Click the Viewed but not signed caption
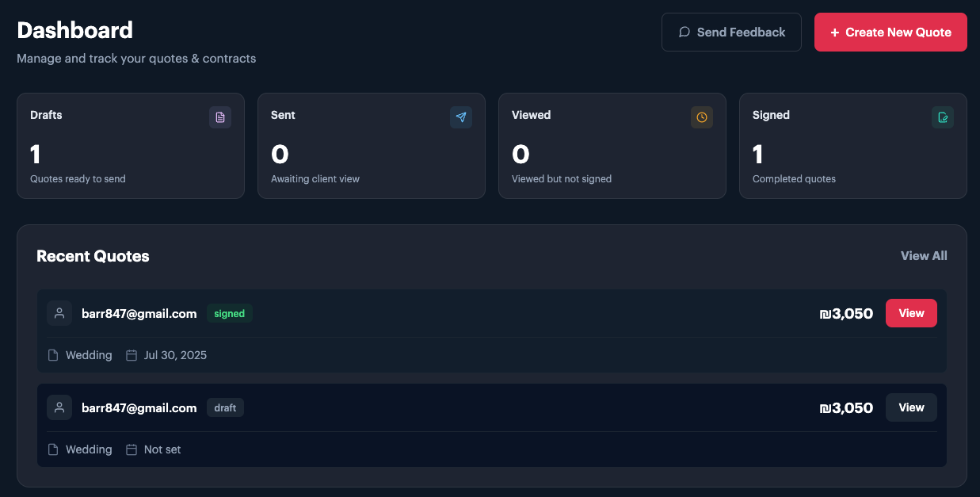 (x=562, y=178)
